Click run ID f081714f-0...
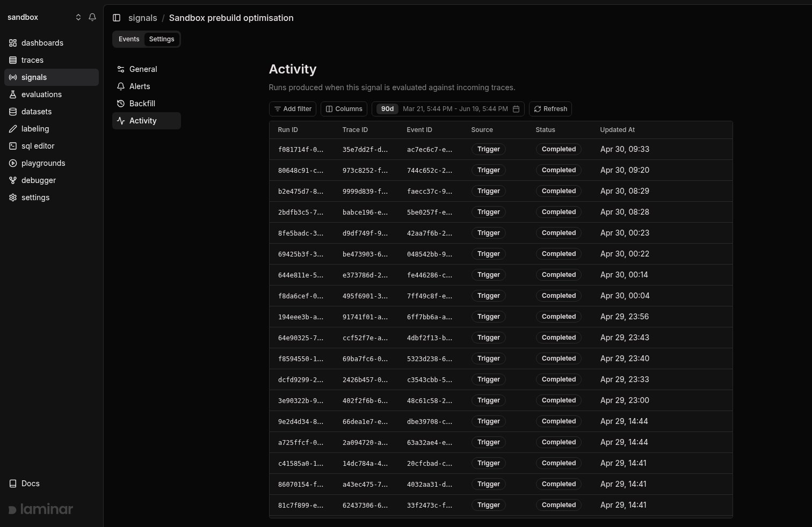The image size is (812, 527). pos(301,150)
